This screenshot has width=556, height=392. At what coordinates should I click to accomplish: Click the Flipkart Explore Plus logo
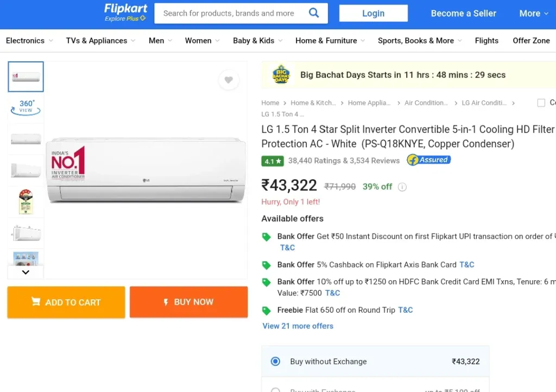[125, 13]
